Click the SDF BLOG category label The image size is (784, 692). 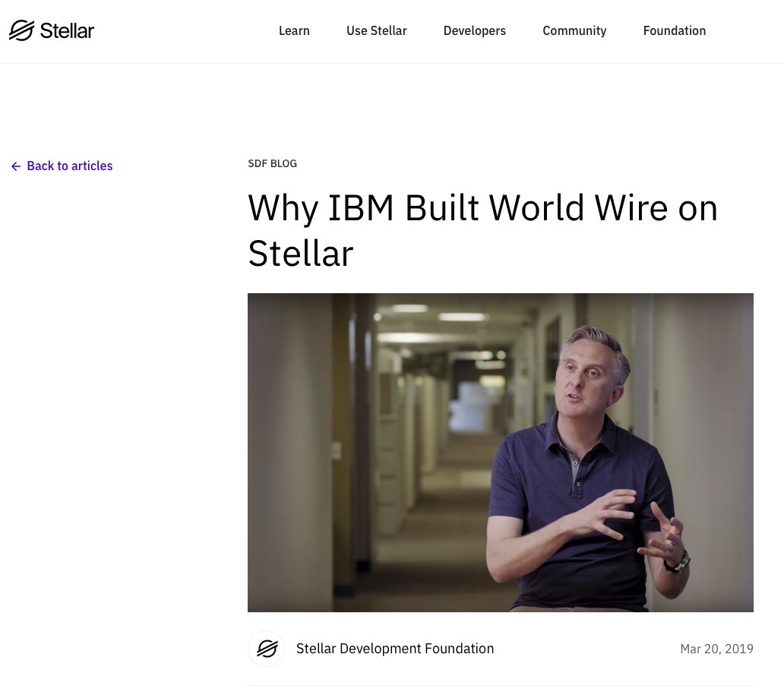coord(273,163)
